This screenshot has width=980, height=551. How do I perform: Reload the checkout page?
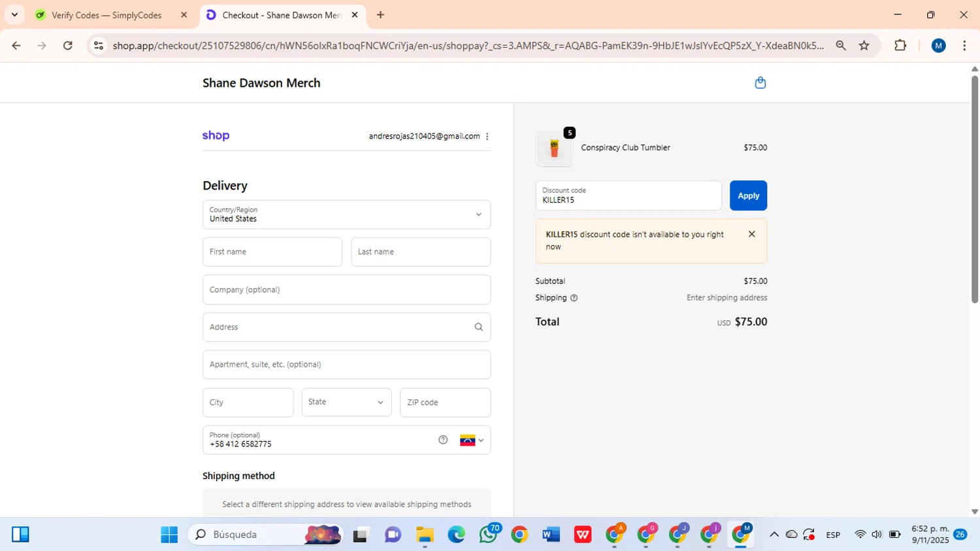click(x=68, y=45)
